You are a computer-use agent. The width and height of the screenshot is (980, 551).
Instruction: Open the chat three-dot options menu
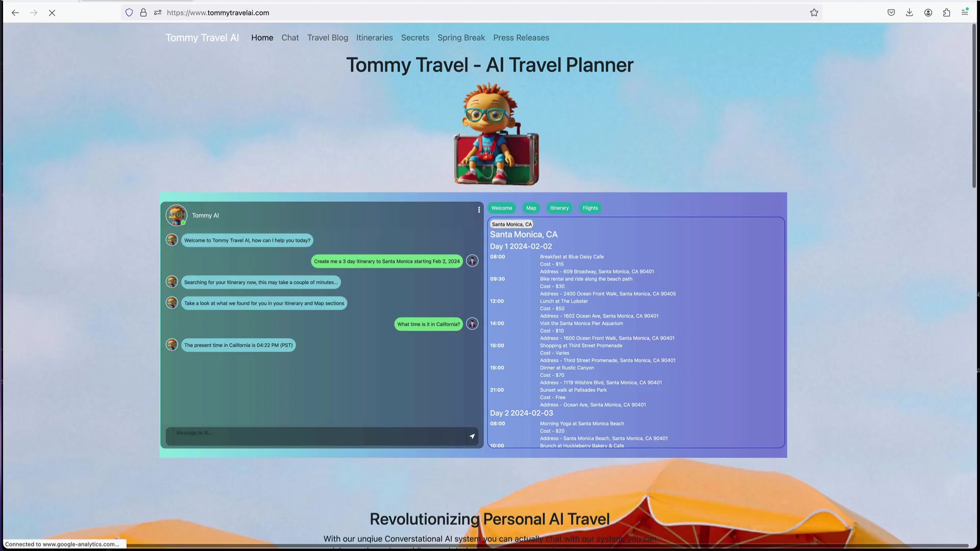coord(479,210)
